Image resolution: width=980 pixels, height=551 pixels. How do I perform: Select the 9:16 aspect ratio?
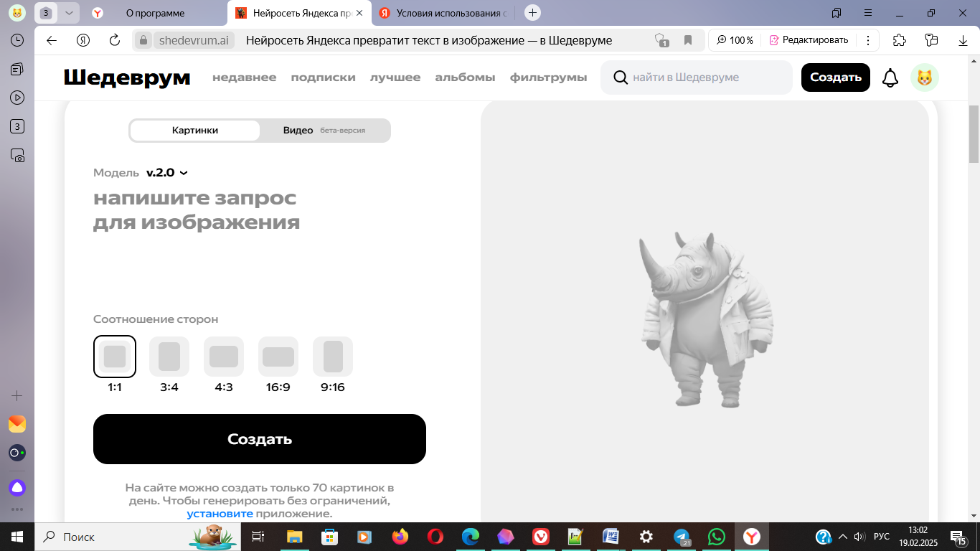[333, 357]
